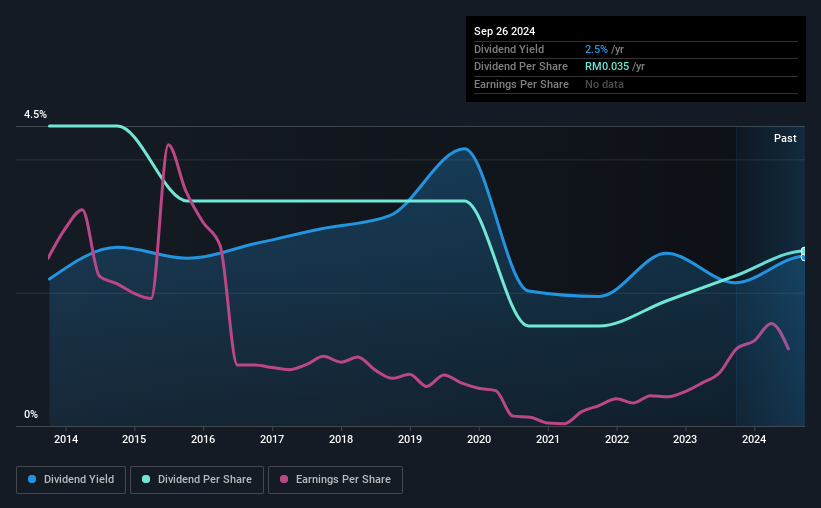Toggle the Earnings Per Share legend button
Screen dimensions: 821x508
tap(335, 479)
